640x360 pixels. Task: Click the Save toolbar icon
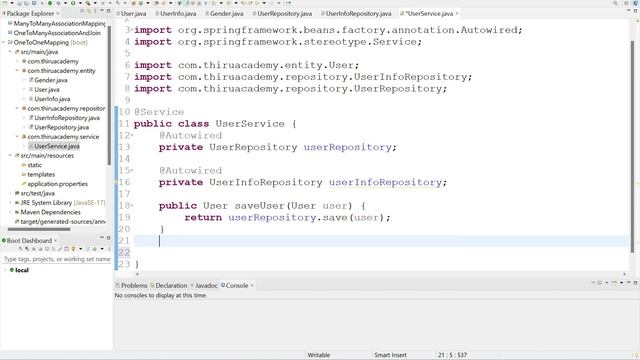pyautogui.click(x=19, y=3)
